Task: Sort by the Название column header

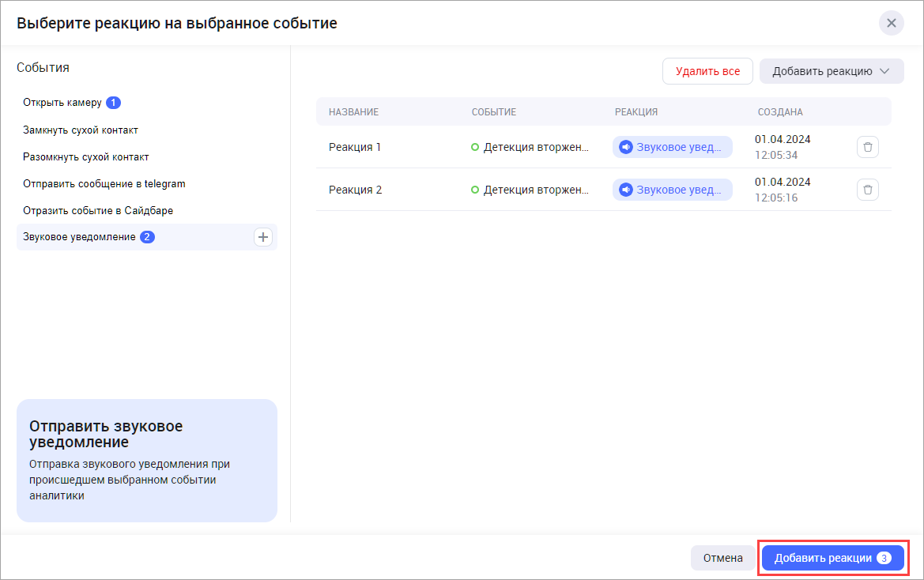Action: [x=353, y=112]
